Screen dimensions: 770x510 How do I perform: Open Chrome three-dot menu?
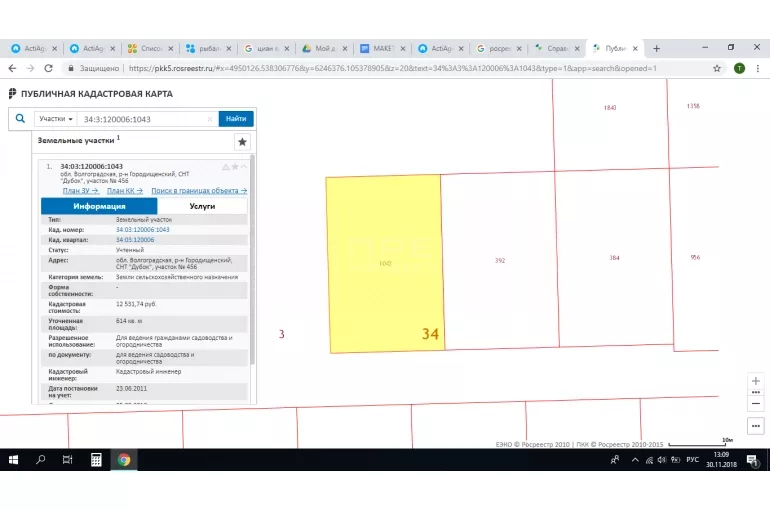(755, 68)
